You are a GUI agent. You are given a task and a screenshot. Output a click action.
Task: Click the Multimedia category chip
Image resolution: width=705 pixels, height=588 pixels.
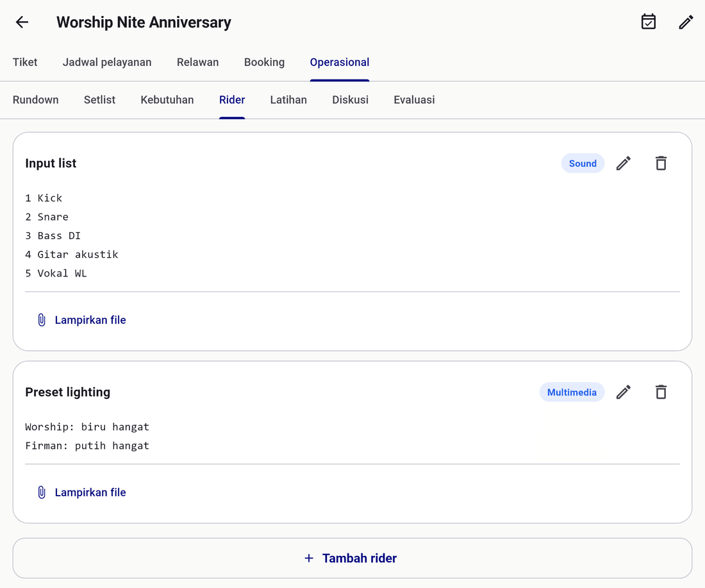pyautogui.click(x=572, y=392)
